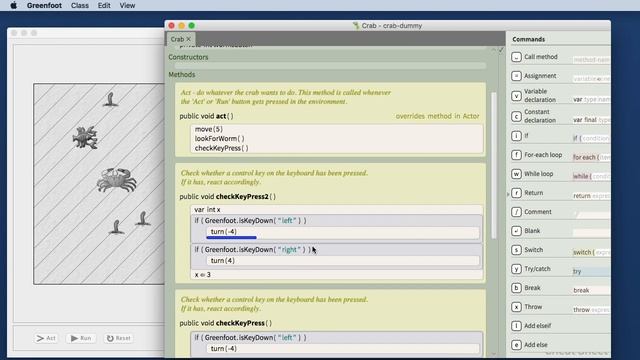The image size is (640, 360).
Task: Click the lobster actor in the world window
Action: [85, 137]
